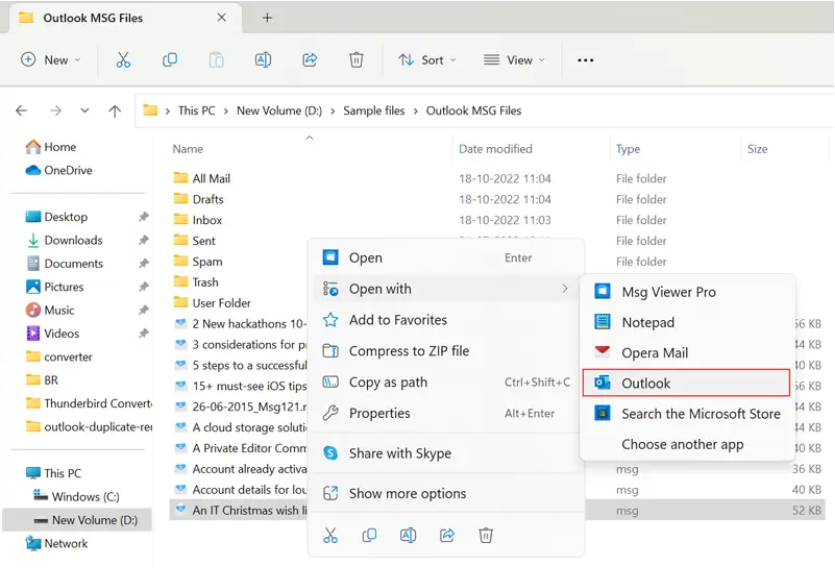The height and width of the screenshot is (574, 835).
Task: Select Windows (C:) drive
Action: click(76, 496)
